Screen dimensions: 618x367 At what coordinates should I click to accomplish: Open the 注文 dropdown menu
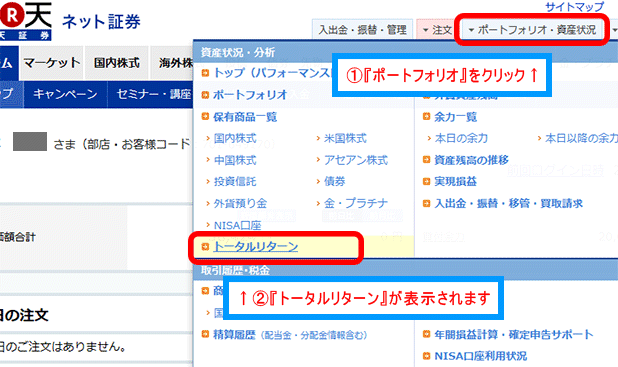[437, 30]
